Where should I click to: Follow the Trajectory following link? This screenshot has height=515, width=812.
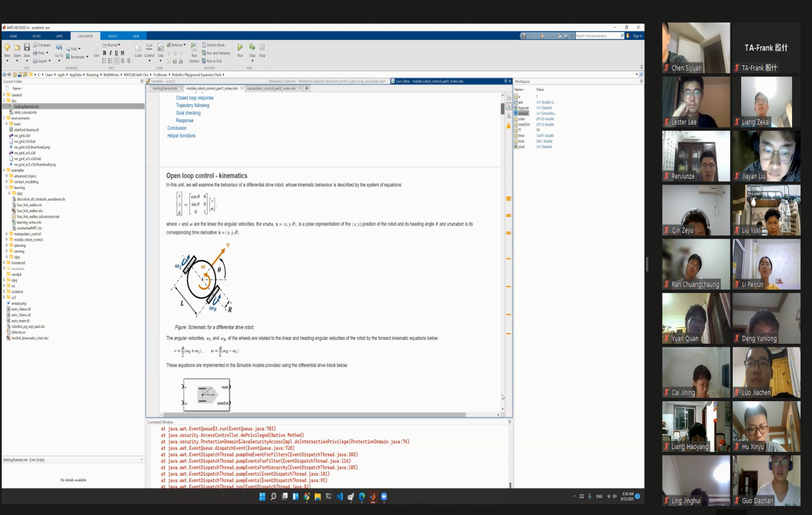pyautogui.click(x=192, y=105)
